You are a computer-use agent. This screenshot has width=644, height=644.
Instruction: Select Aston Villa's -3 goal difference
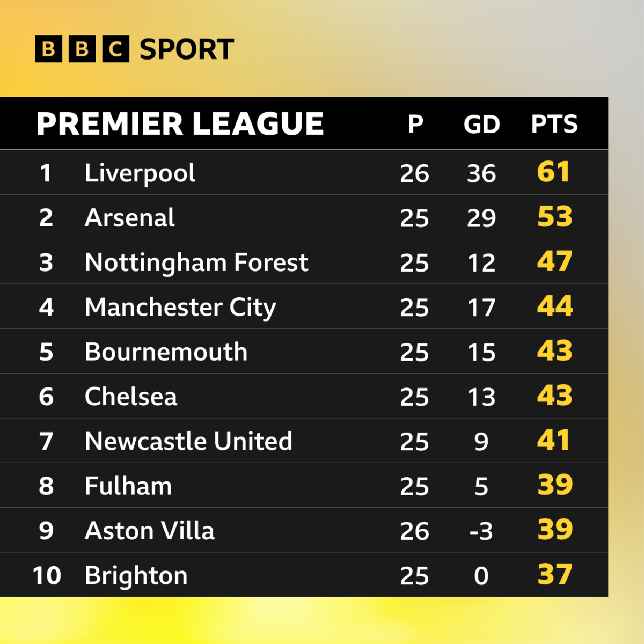point(481,531)
